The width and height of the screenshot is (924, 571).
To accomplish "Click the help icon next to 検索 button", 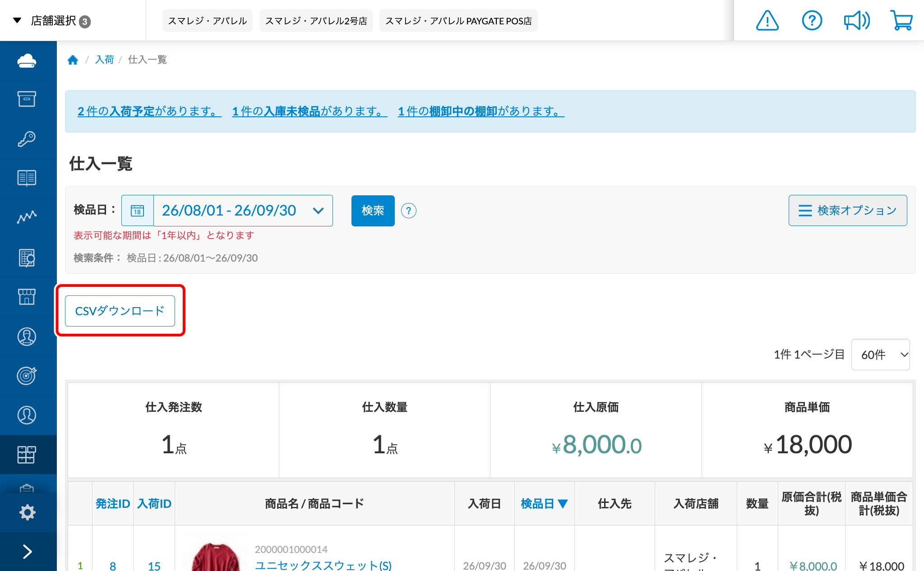I will (x=409, y=211).
